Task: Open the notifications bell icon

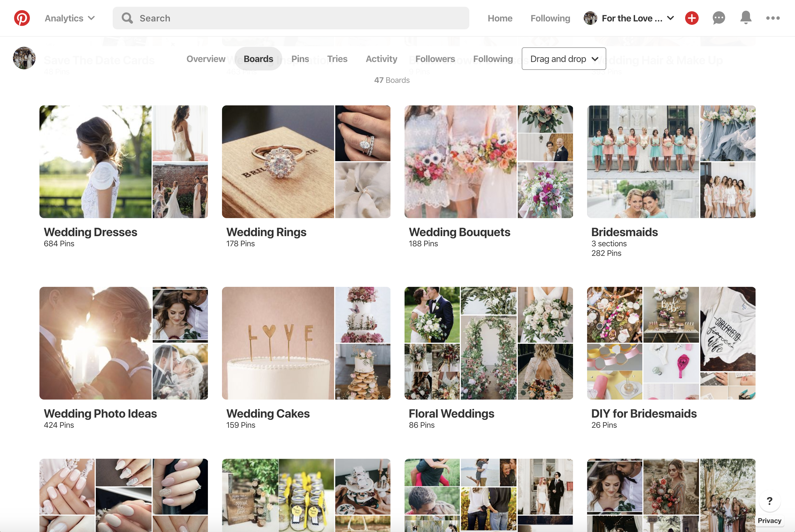Action: (x=746, y=18)
